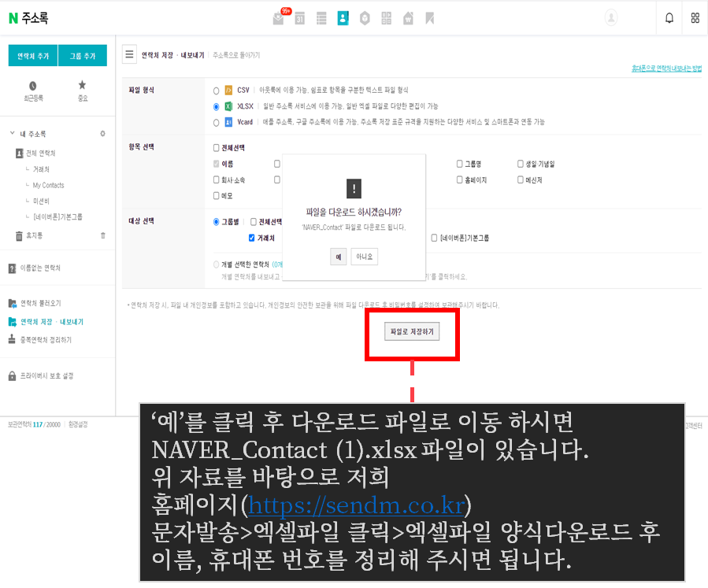Open 환경설정 link at bottom left
Screen dimensions: 708x588
[78, 424]
